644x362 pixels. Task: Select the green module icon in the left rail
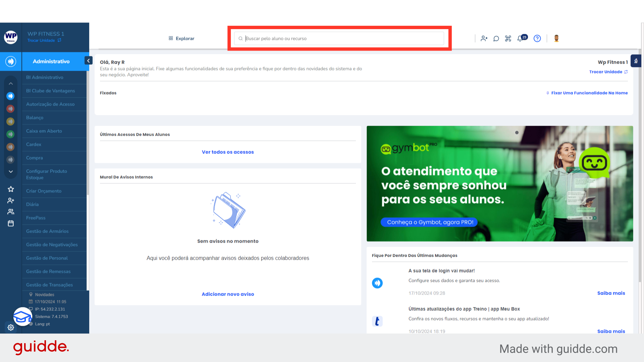pyautogui.click(x=10, y=134)
